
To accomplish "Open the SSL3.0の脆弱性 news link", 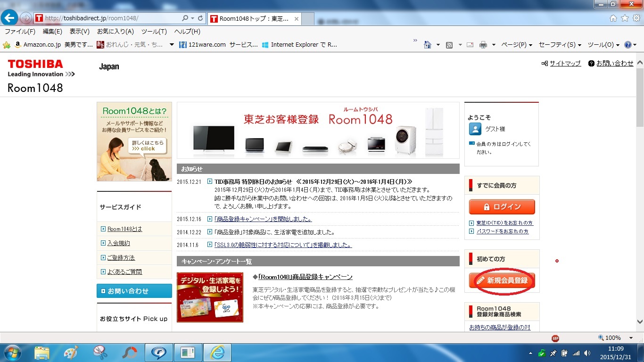I will [283, 245].
